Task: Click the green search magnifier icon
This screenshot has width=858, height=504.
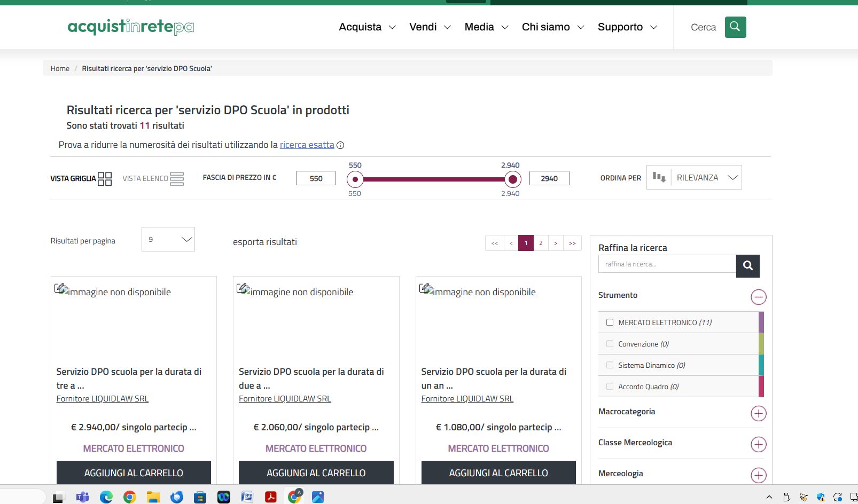Action: click(735, 27)
